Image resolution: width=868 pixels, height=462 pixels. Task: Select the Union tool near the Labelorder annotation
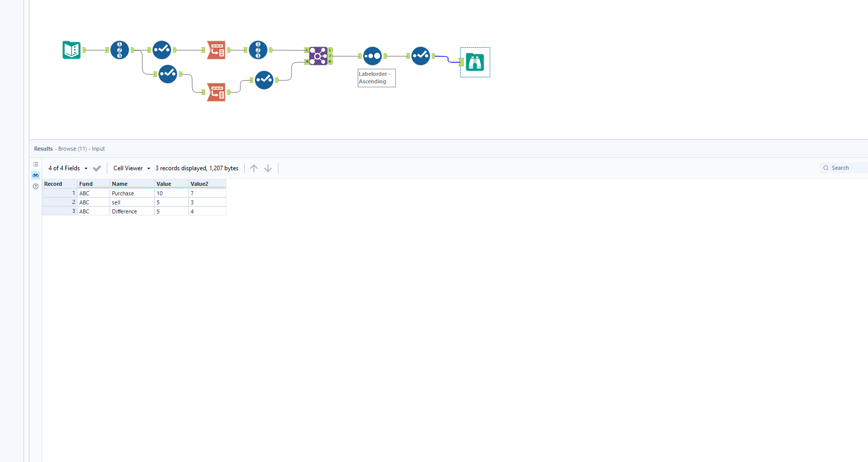point(372,56)
